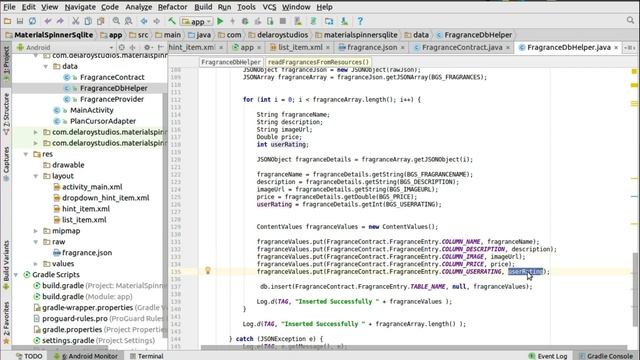The image size is (640, 360).
Task: Click the search everywhere magnifier icon
Action: [630, 20]
